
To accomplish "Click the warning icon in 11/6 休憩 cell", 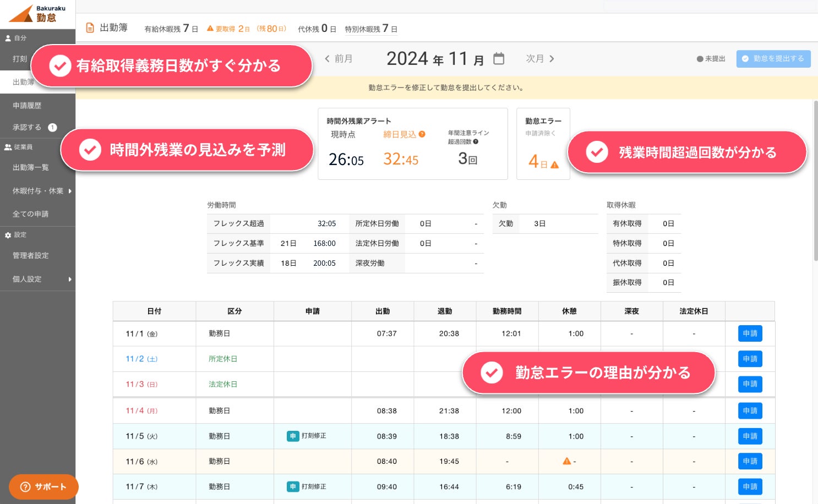I will [x=566, y=461].
